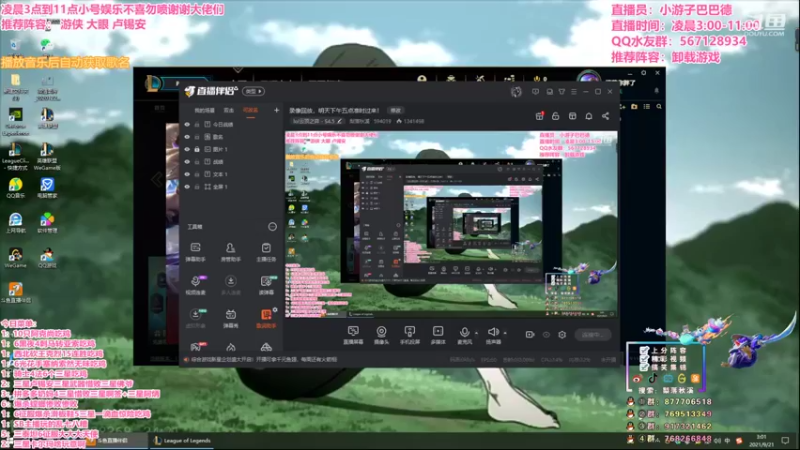Open microphone options arrow beside 麦克风
This screenshot has width=800, height=450.
(477, 333)
